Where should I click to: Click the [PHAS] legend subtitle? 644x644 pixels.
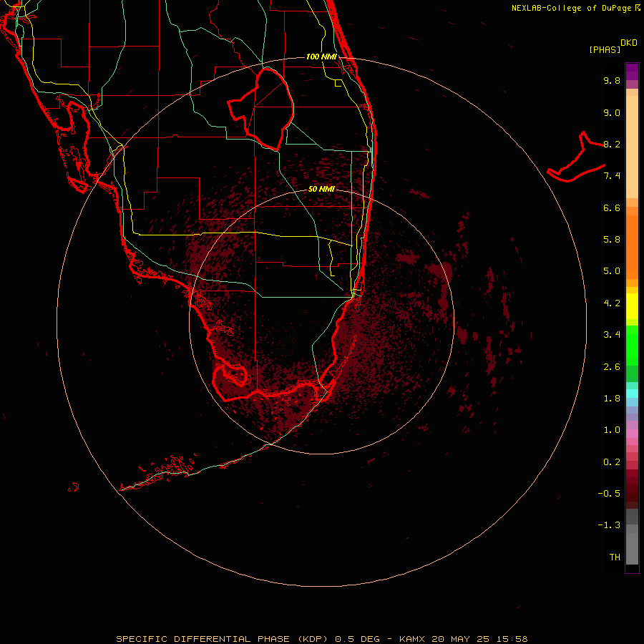[x=605, y=49]
